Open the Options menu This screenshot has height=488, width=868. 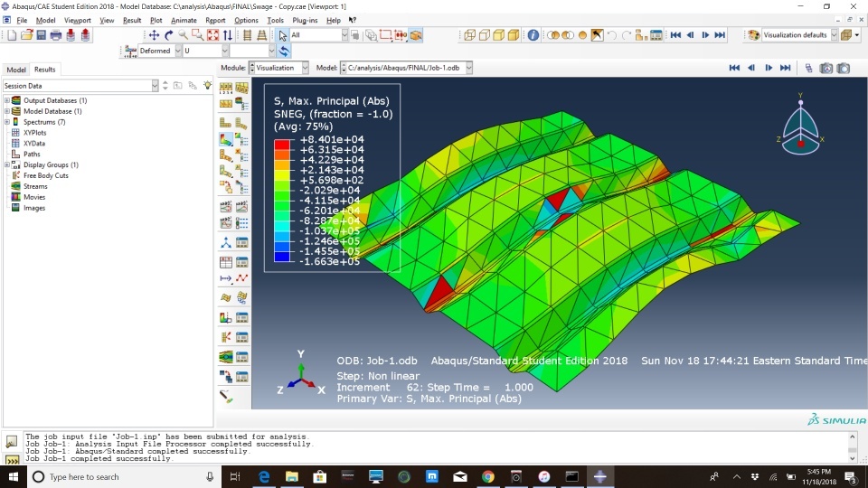click(246, 20)
